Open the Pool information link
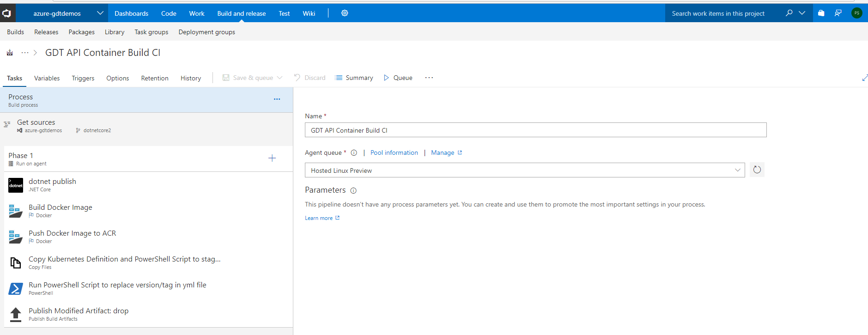 (394, 153)
